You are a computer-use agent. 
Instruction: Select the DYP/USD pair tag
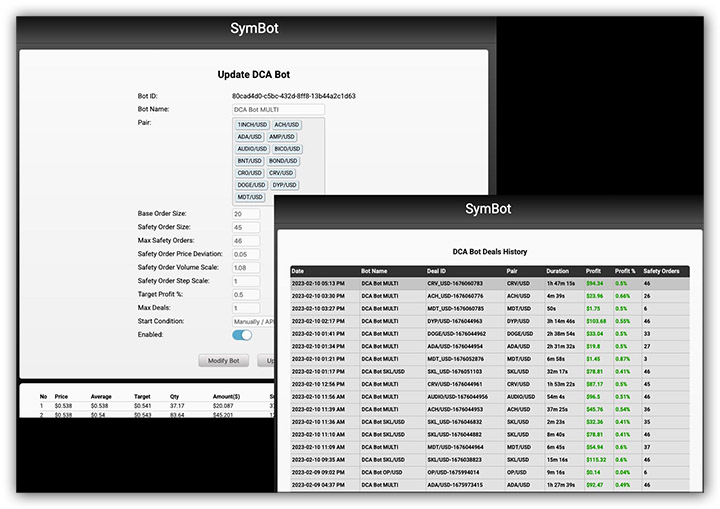point(285,185)
